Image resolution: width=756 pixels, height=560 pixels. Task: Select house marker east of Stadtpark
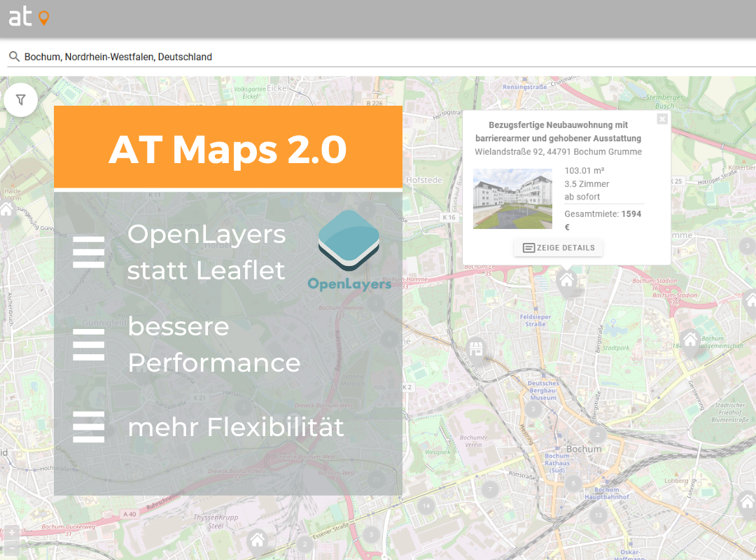pos(690,341)
